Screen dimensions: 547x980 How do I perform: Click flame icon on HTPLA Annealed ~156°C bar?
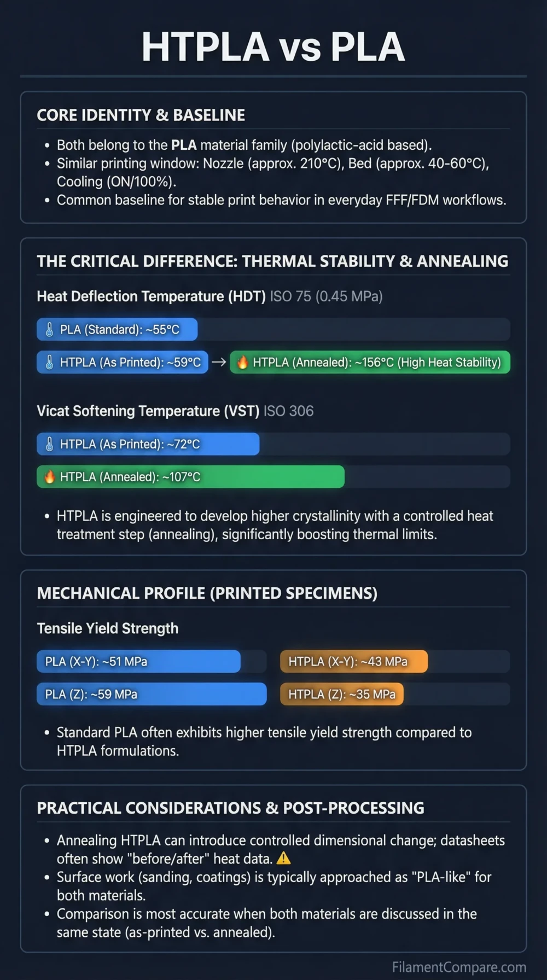(242, 362)
